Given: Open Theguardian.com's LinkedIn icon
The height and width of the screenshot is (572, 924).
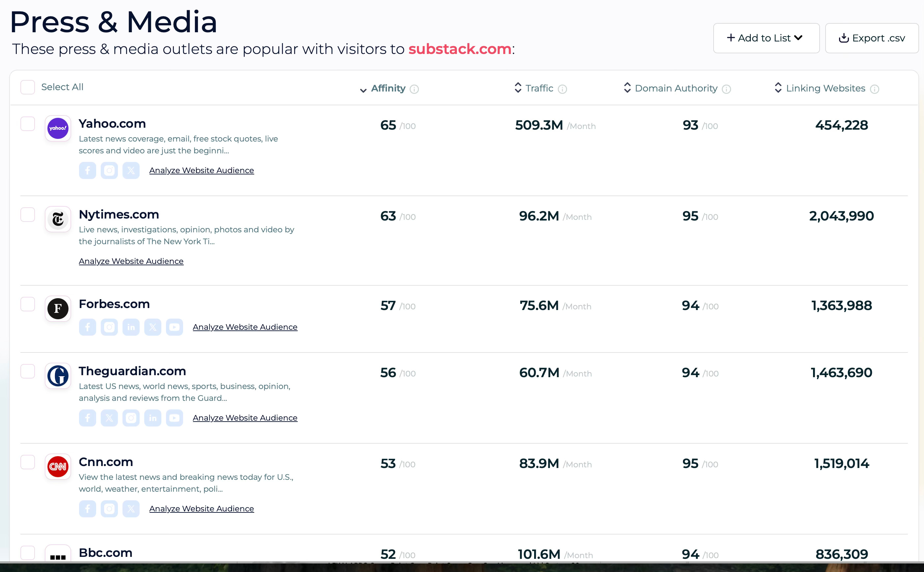Looking at the screenshot, I should pos(153,418).
